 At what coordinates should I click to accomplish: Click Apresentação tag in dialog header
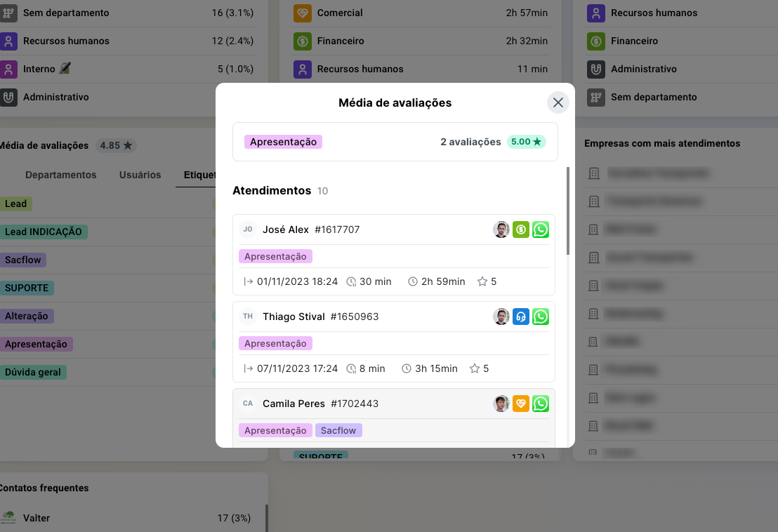click(x=283, y=142)
